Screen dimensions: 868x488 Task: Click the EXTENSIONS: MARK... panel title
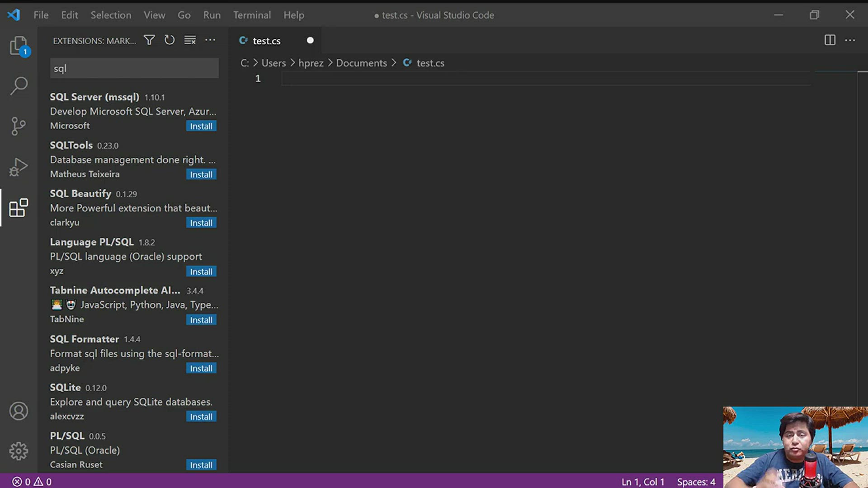pos(94,41)
